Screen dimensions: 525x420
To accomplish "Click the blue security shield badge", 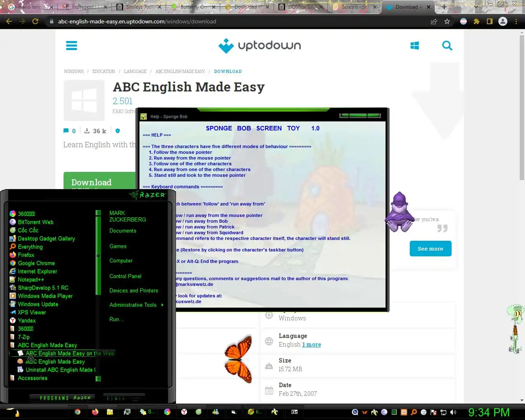I will pyautogui.click(x=118, y=131).
